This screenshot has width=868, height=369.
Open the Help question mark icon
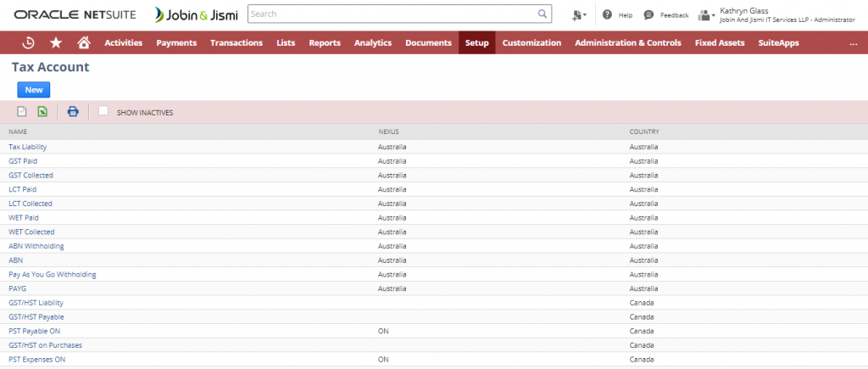607,14
